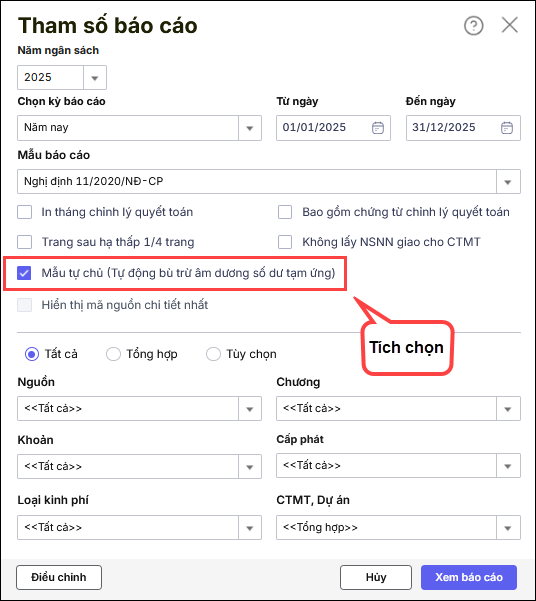Enable Không lấy NSNN giao cho CTMT
Screen dimensions: 536x601
pos(285,242)
